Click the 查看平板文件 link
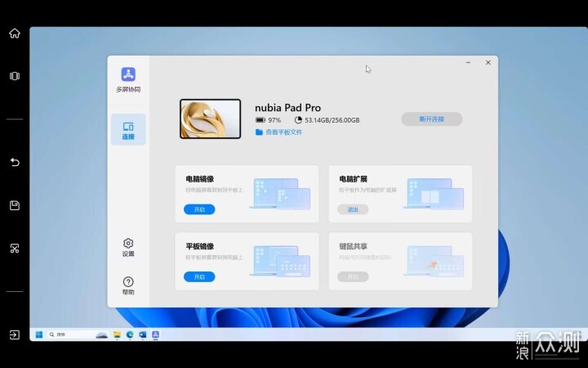This screenshot has height=368, width=588. click(284, 132)
